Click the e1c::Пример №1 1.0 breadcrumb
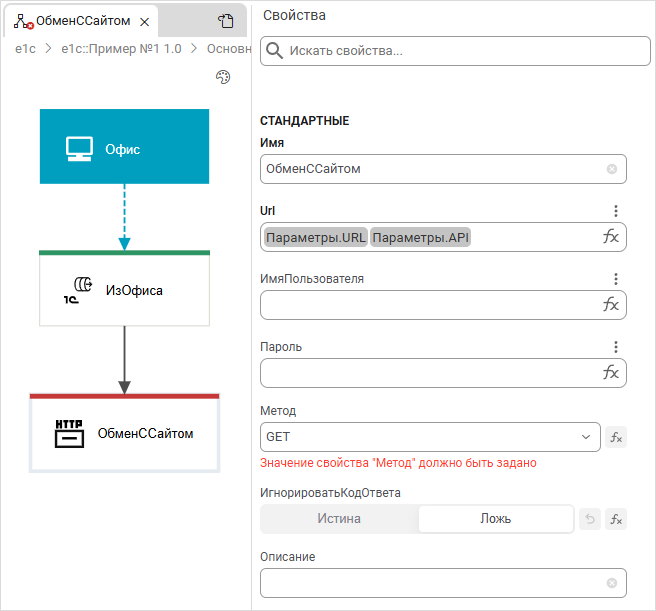 (x=121, y=48)
